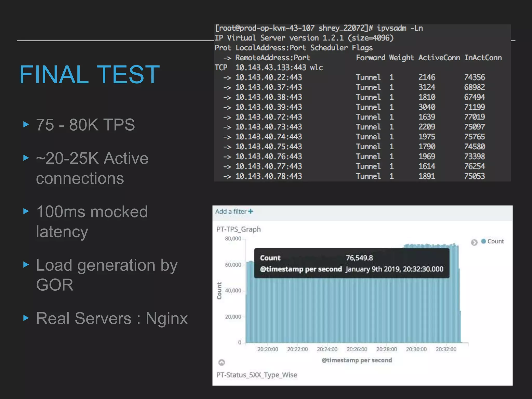This screenshot has width=532, height=399.
Task: Click the ActiveConn column header
Action: 439,58
